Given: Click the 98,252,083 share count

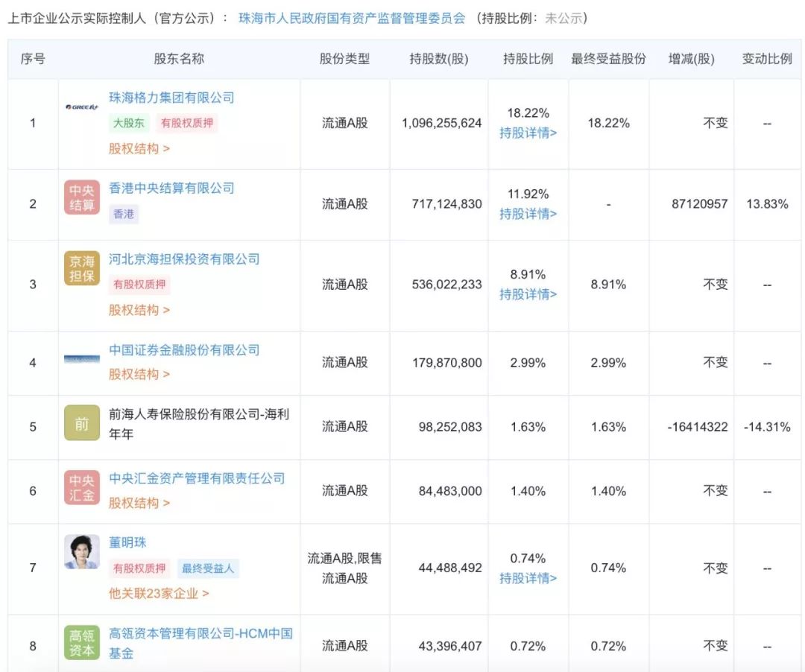Looking at the screenshot, I should (450, 427).
